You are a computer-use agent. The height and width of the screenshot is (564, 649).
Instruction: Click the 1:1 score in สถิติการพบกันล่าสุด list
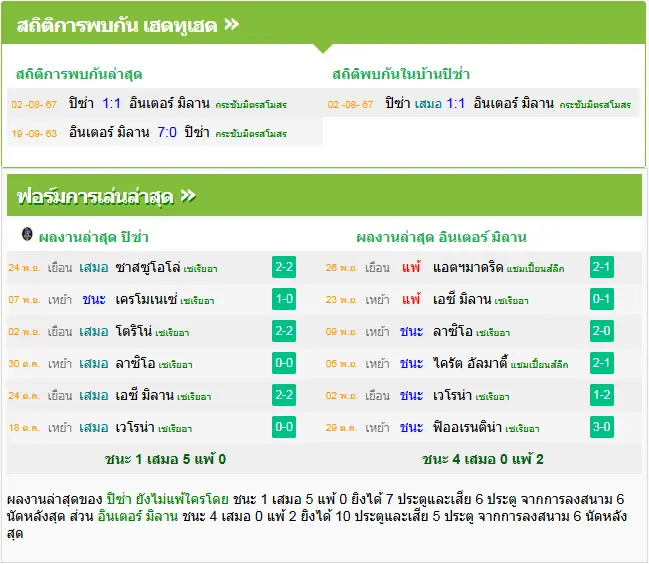[111, 103]
